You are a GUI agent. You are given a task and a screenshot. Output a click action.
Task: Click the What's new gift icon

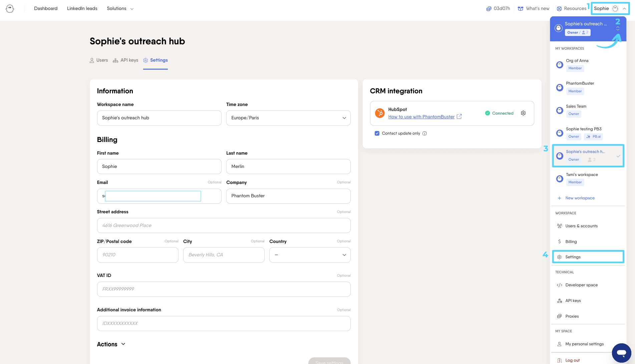(521, 9)
